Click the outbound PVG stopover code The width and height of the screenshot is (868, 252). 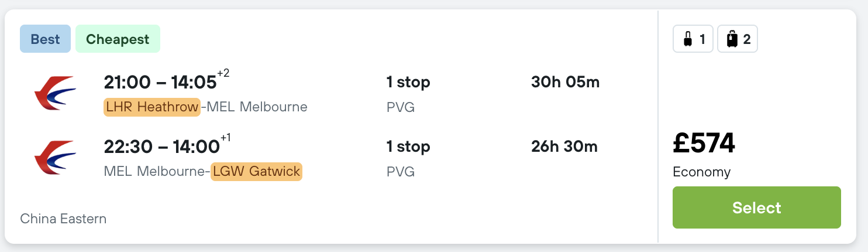401,107
